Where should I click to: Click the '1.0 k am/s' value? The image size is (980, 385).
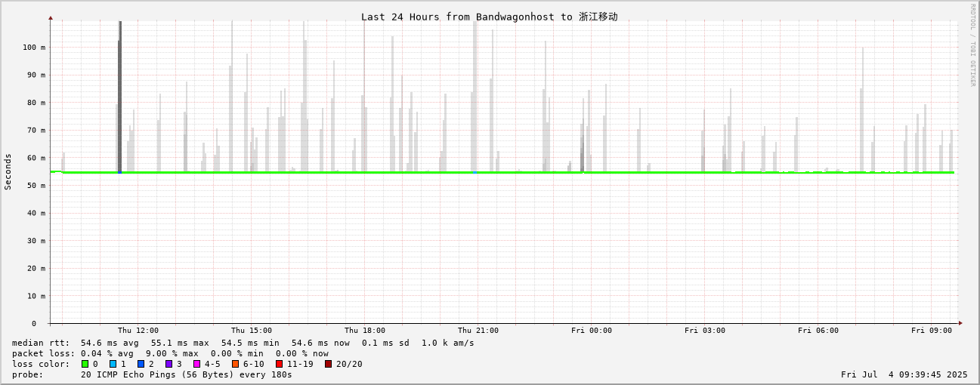point(448,343)
